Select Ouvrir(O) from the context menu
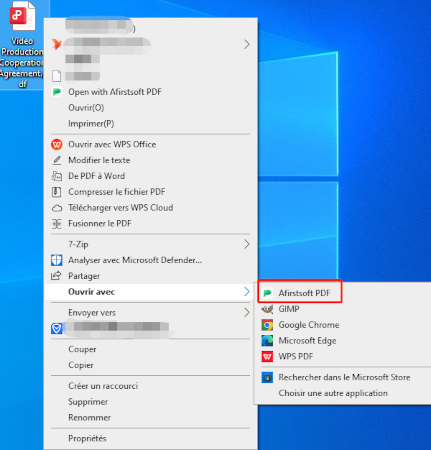The height and width of the screenshot is (450, 431). 150,108
